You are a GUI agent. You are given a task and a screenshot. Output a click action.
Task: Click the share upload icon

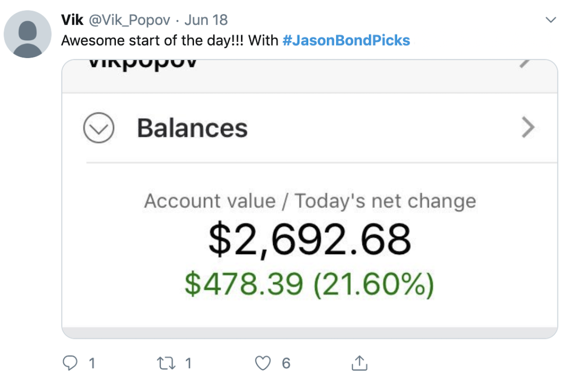(x=359, y=364)
